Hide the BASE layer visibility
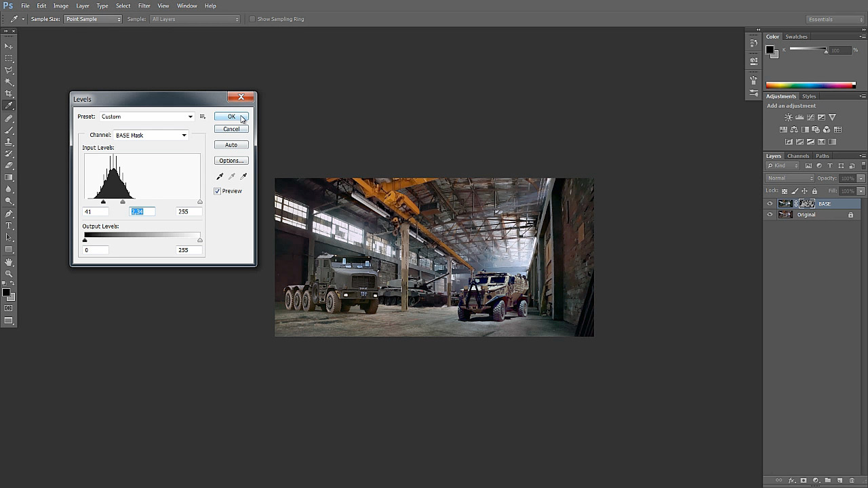The image size is (868, 488). 770,203
